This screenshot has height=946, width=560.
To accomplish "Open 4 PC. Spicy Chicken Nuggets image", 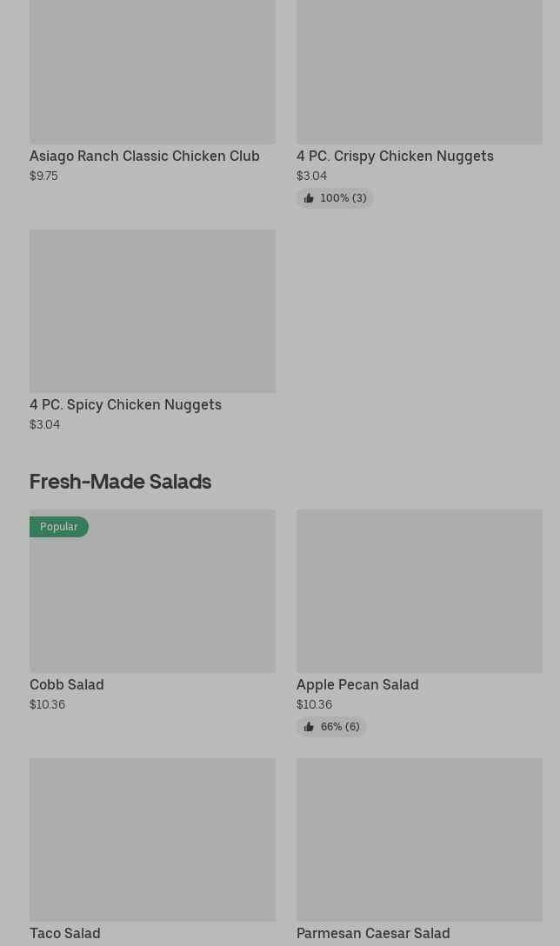I will point(152,310).
